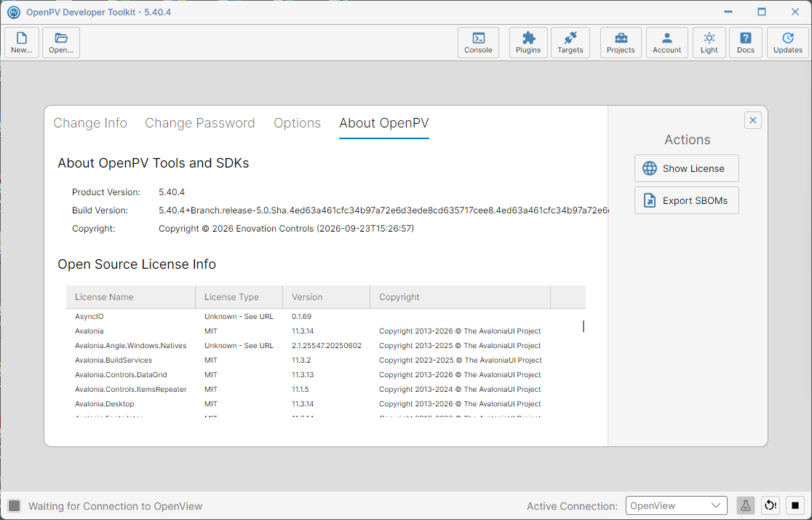The height and width of the screenshot is (520, 812).
Task: Click the flask icon in status bar
Action: [745, 505]
